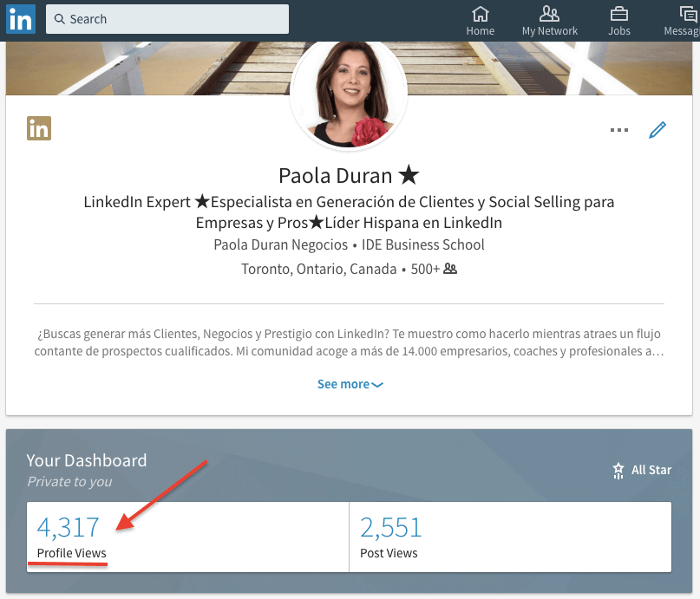Click the headline starting LinkedIn Expert
Image resolution: width=700 pixels, height=599 pixels.
349,212
